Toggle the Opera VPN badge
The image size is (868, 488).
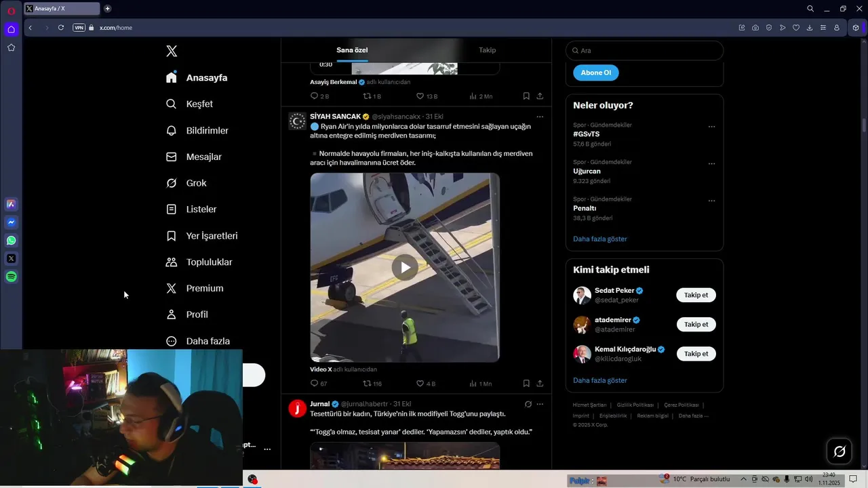pyautogui.click(x=79, y=28)
